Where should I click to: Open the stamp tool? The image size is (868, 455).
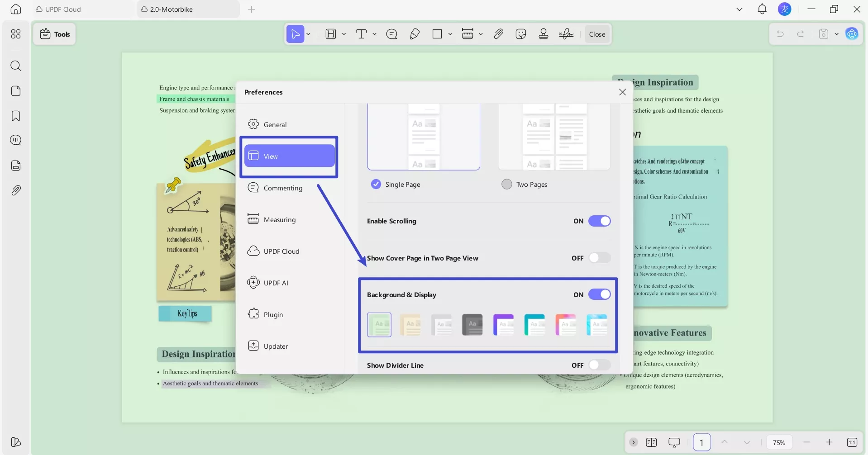tap(544, 34)
